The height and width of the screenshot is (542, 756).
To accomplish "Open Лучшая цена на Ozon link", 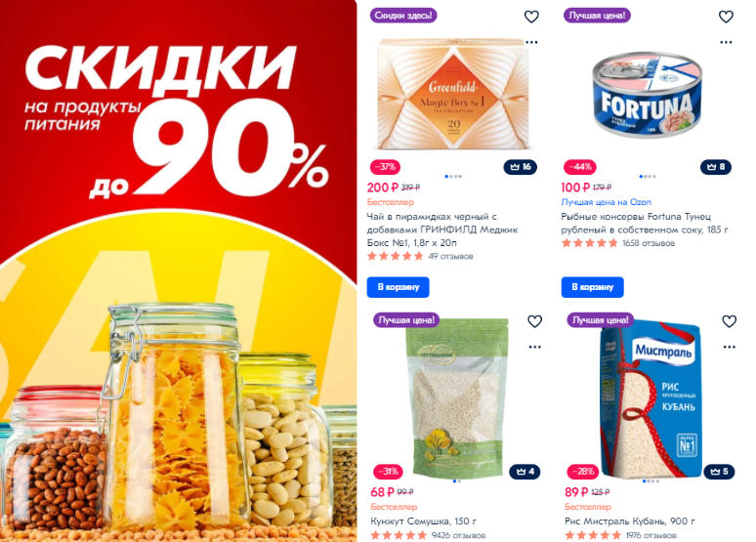I will 606,202.
